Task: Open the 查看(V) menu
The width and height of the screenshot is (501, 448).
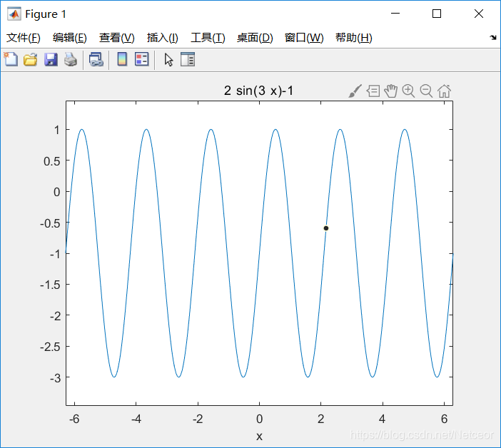Action: tap(116, 38)
